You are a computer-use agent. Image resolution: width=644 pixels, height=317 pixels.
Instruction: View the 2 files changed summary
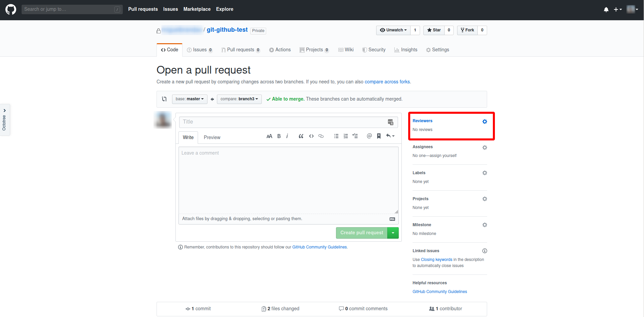tap(280, 309)
